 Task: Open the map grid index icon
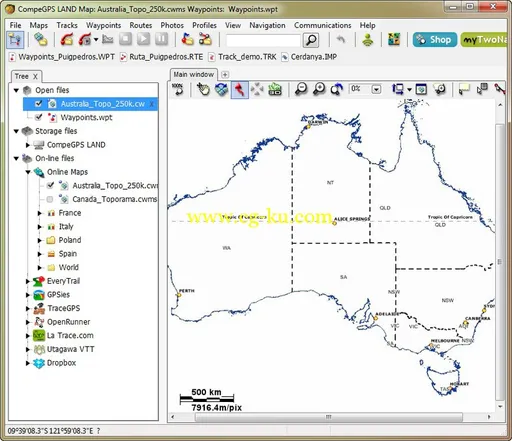[x=394, y=40]
